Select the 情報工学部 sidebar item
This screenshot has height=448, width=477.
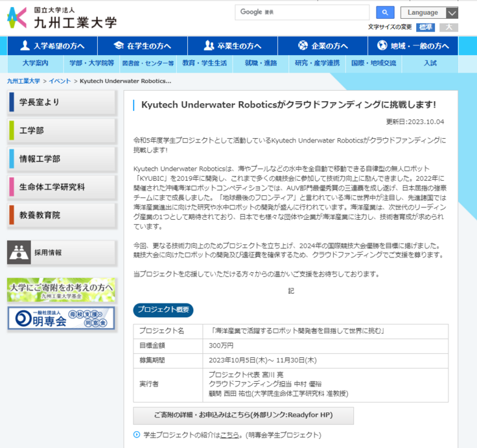pos(62,159)
